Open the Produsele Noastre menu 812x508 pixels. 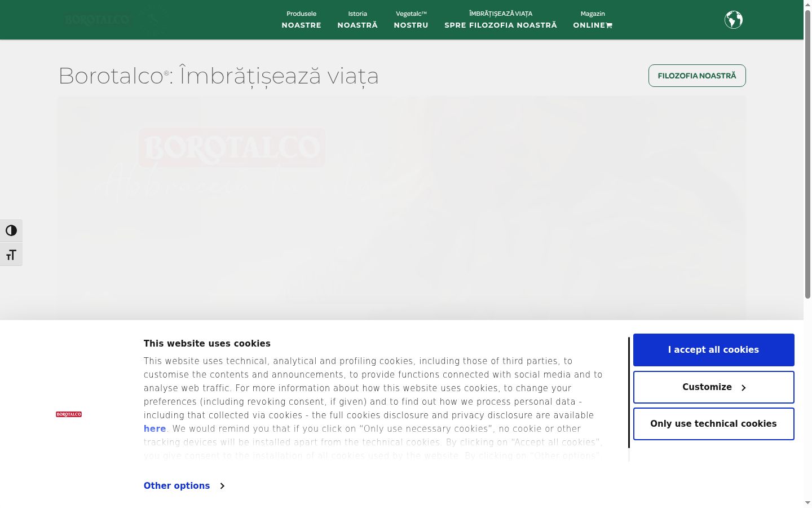[301, 20]
